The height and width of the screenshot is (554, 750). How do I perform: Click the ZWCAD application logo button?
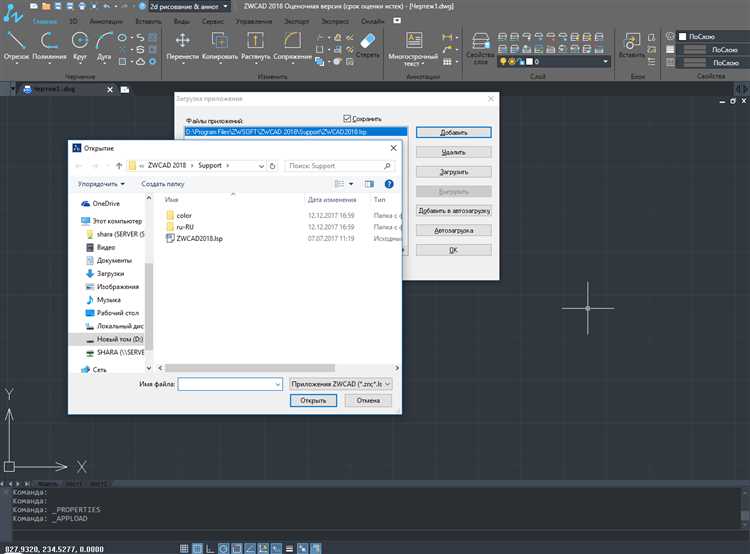pyautogui.click(x=12, y=13)
